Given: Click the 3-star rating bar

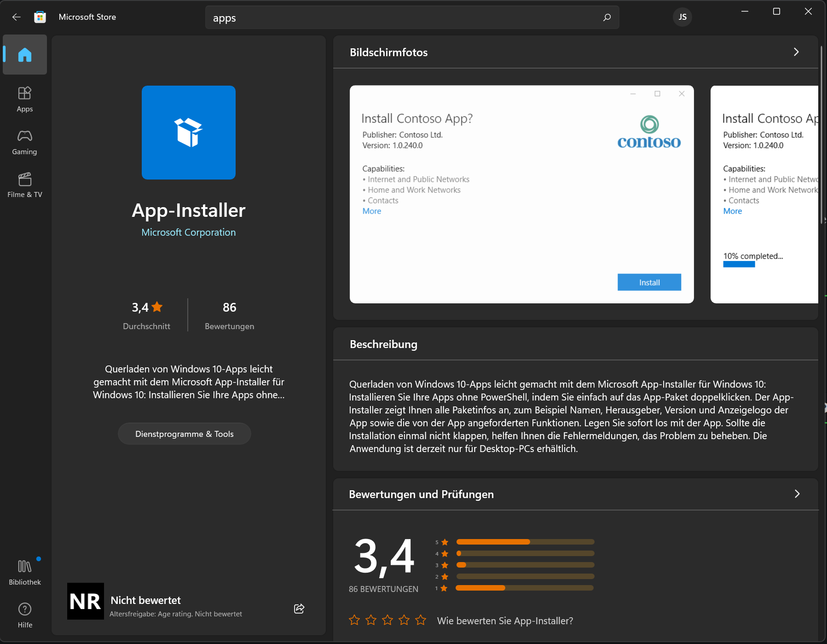Looking at the screenshot, I should click(525, 565).
